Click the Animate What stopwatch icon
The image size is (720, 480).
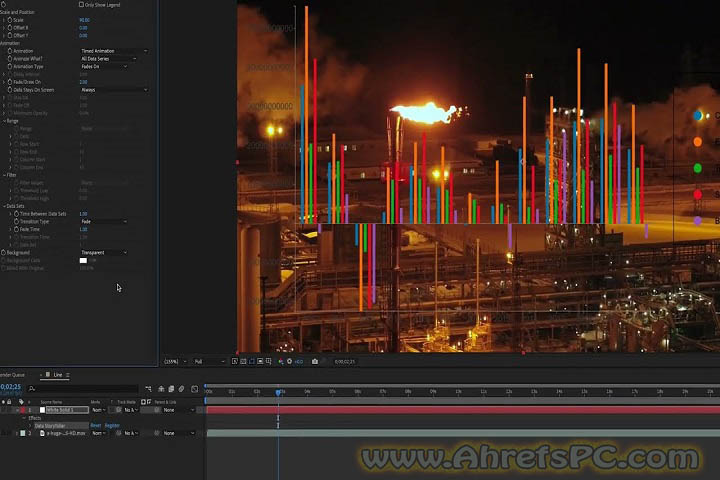pyautogui.click(x=10, y=59)
